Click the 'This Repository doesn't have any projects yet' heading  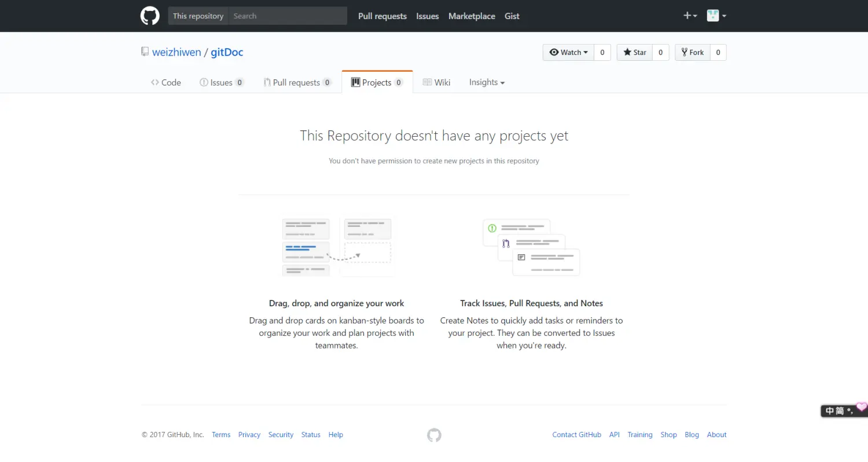click(434, 136)
